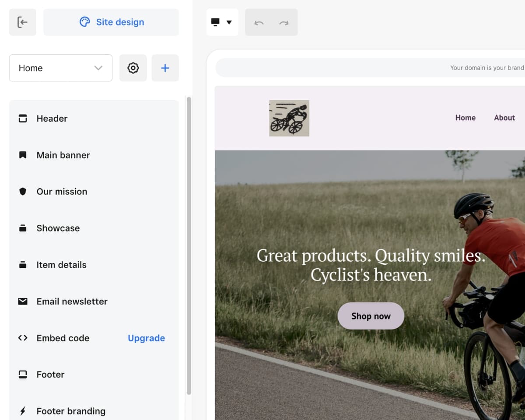525x420 pixels.
Task: Open the Item details section
Action: point(94,265)
